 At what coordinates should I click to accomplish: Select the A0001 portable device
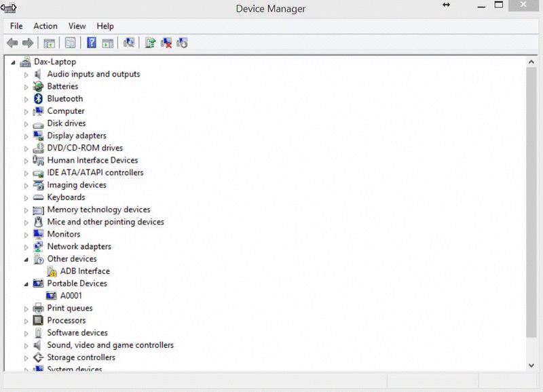(71, 296)
